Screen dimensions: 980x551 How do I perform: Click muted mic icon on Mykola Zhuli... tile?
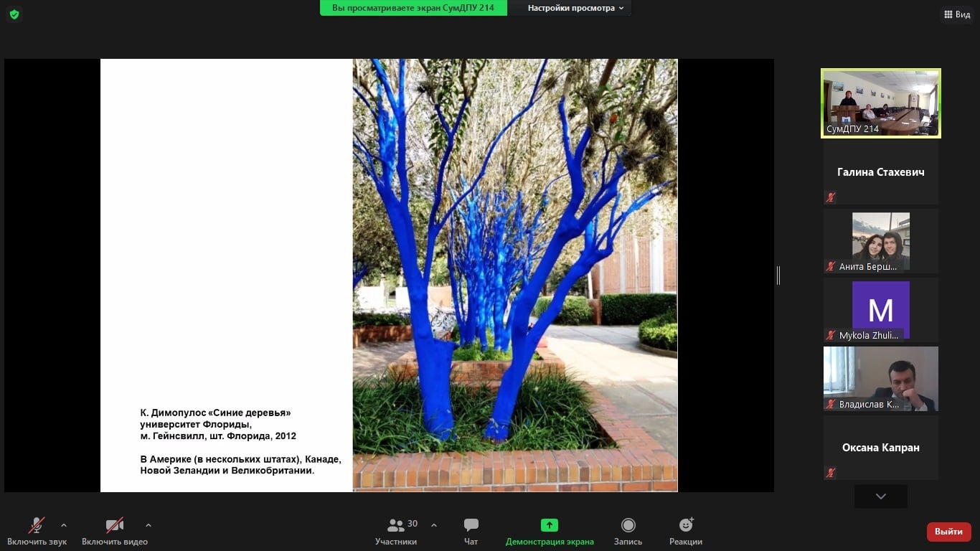point(831,335)
